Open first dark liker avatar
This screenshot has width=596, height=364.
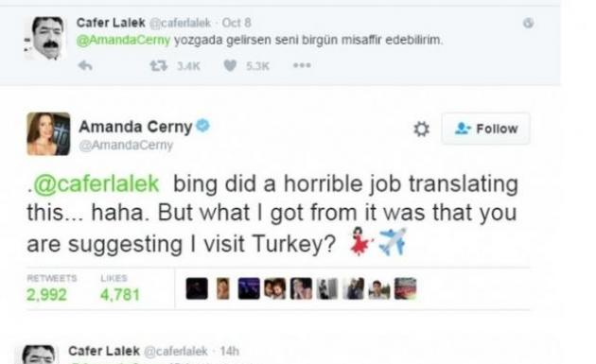pos(197,288)
